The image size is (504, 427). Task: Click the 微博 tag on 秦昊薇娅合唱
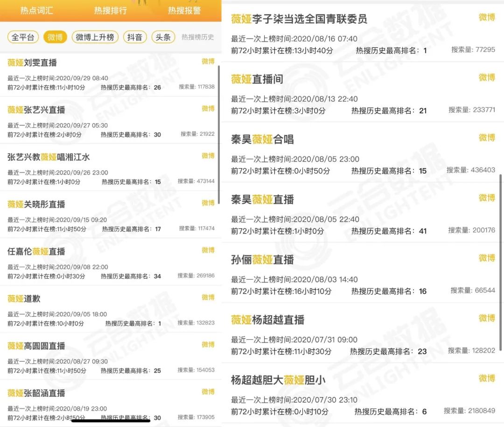coord(487,138)
